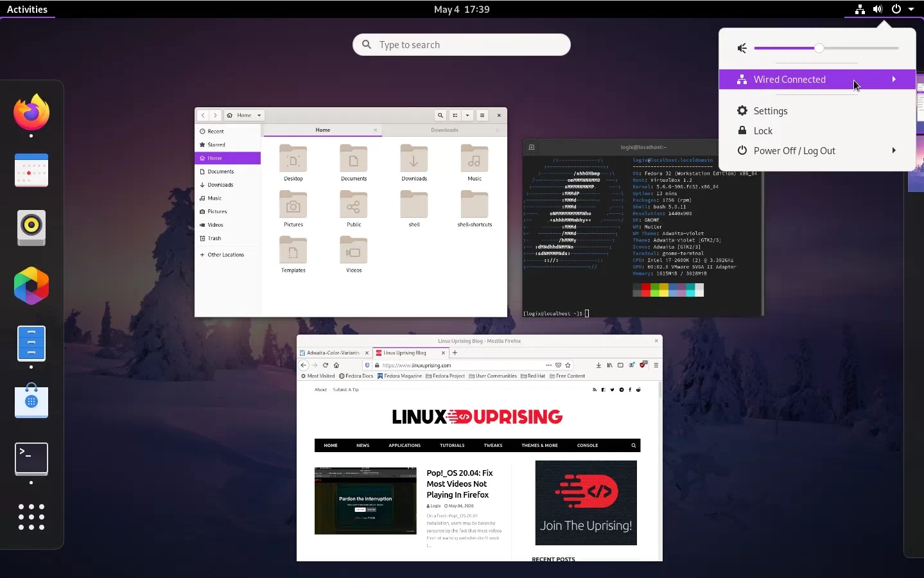
Task: Click the shield tracking protection icon in address bar
Action: click(367, 365)
